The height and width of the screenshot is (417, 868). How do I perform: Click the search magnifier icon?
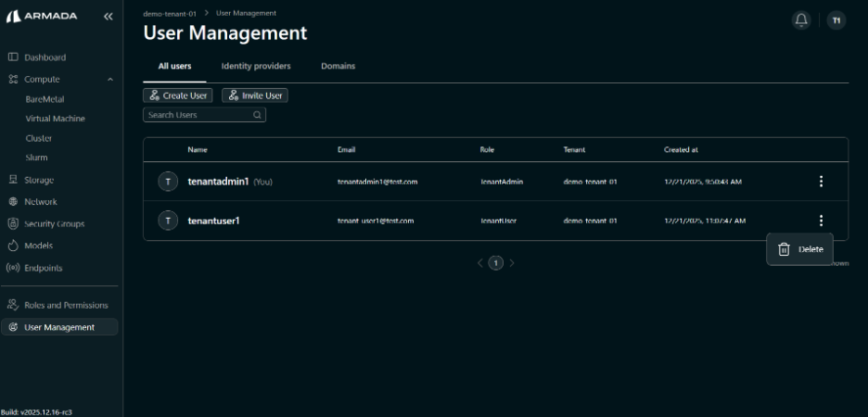[257, 115]
